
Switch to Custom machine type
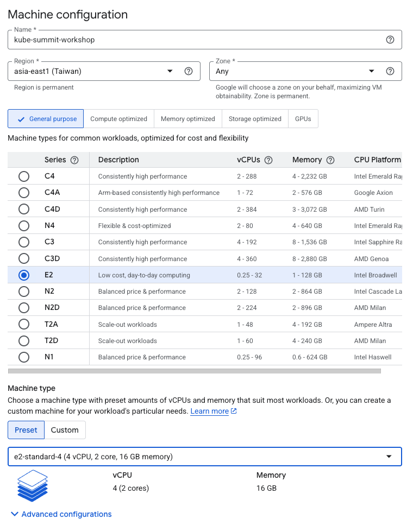65,429
